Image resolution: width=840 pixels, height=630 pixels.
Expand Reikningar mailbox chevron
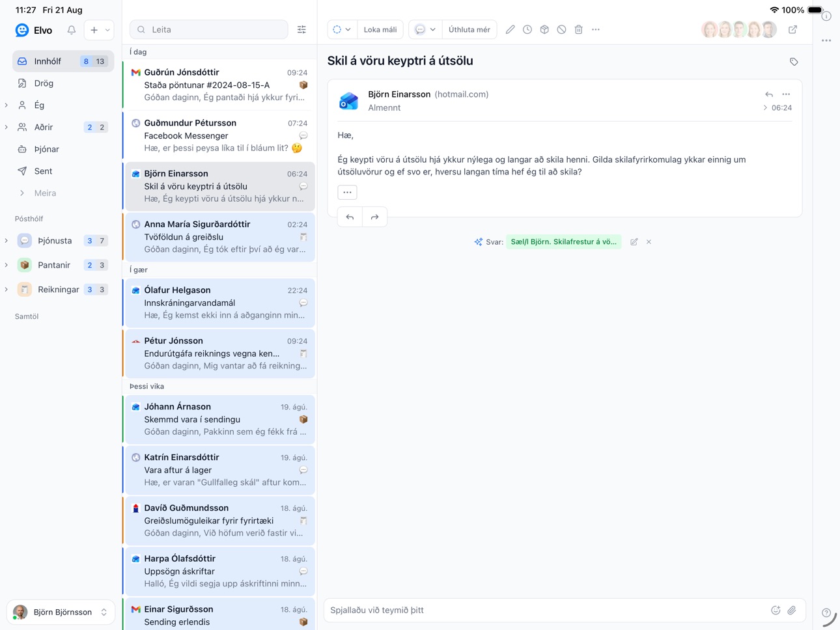pos(7,290)
